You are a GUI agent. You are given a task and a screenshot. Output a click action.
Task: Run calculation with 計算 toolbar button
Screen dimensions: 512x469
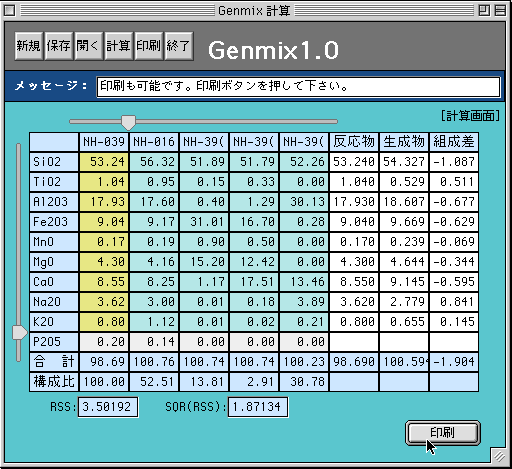pos(119,46)
